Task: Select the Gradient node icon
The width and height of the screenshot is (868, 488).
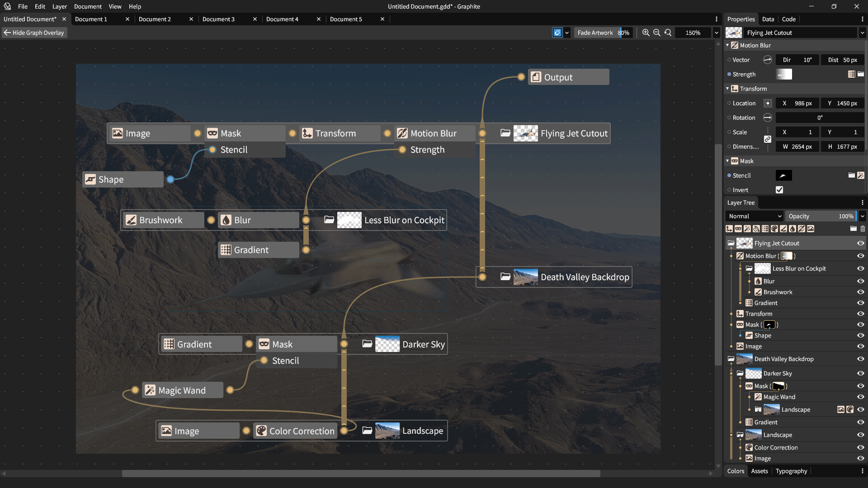Action: click(226, 250)
